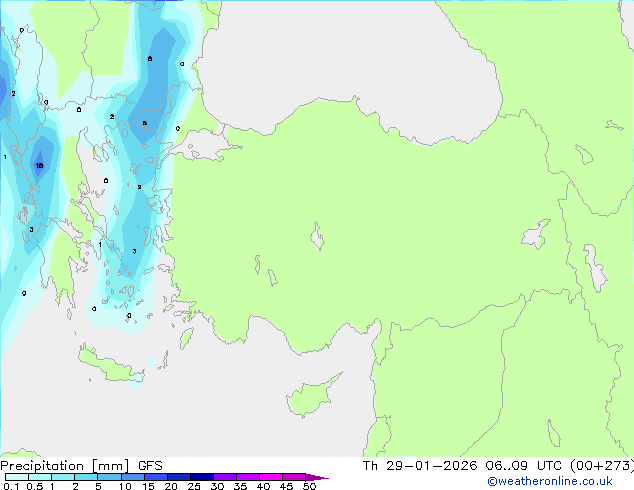Image resolution: width=634 pixels, height=490 pixels.
Task: Click the "10" legend scale label
Action: pos(125,486)
